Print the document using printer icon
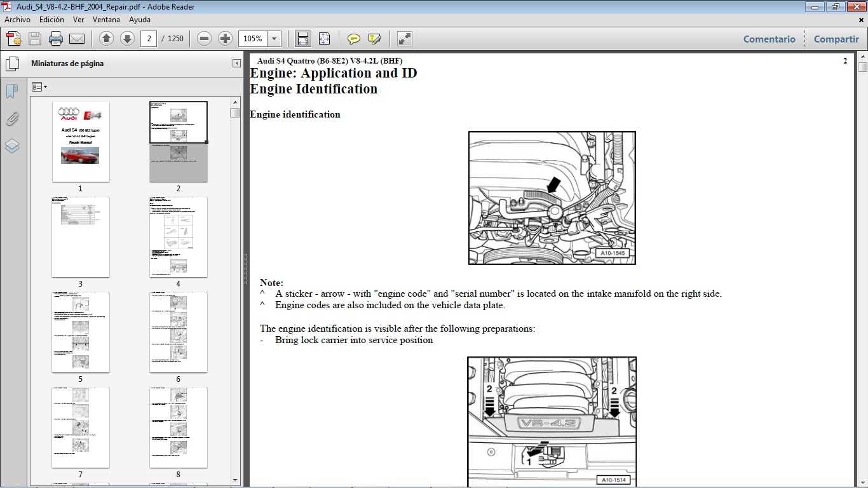 56,39
